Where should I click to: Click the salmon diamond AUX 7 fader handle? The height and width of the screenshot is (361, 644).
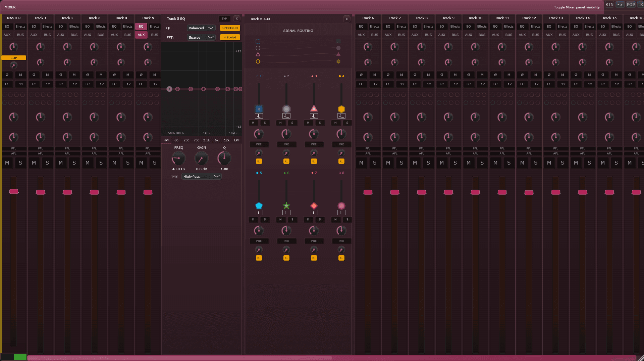tap(314, 206)
